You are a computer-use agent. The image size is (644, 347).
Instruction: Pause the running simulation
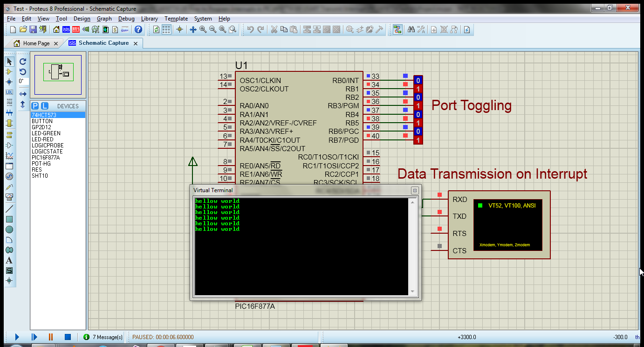(x=50, y=337)
